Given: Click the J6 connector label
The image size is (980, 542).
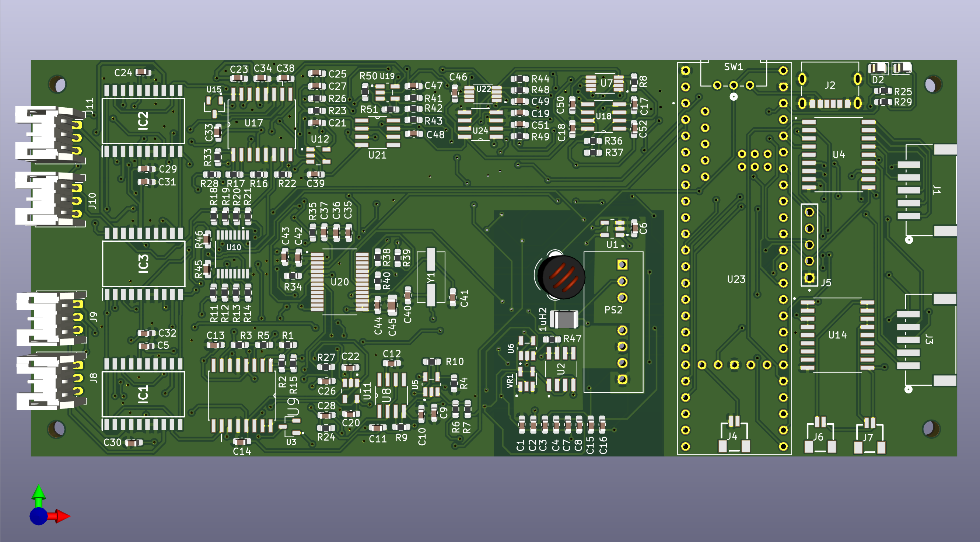Looking at the screenshot, I should coord(818,437).
